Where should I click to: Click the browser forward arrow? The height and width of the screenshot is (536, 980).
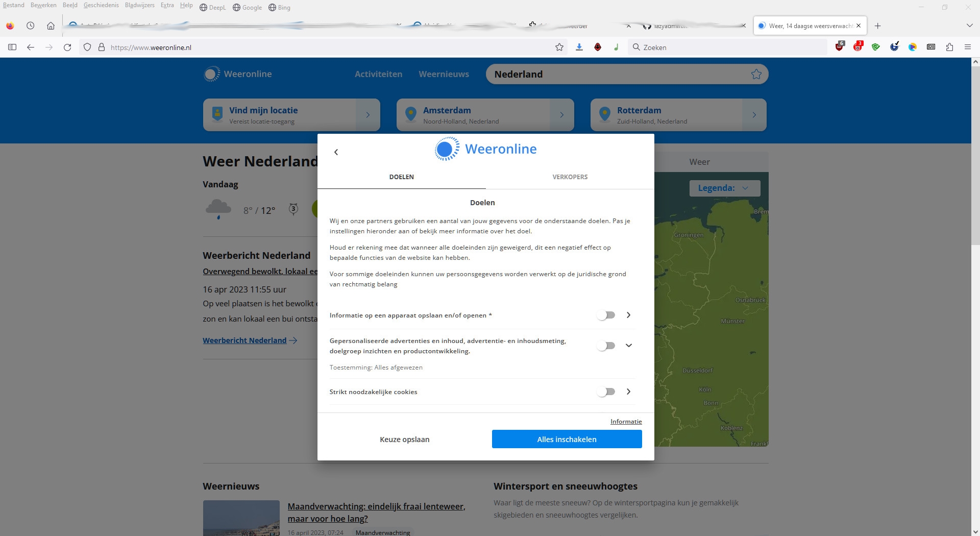49,47
